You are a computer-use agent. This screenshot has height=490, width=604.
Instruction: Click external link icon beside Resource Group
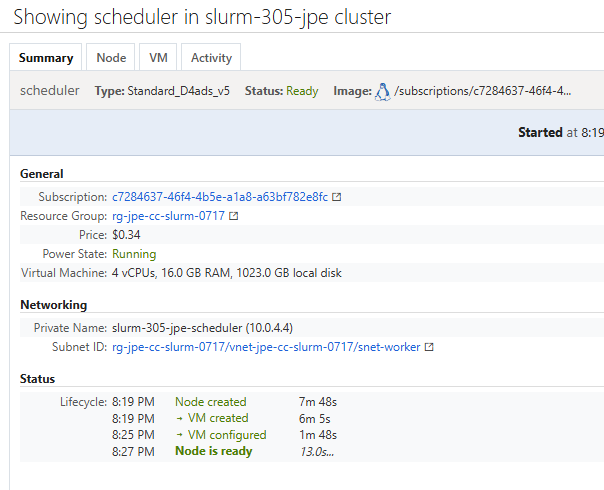[234, 216]
